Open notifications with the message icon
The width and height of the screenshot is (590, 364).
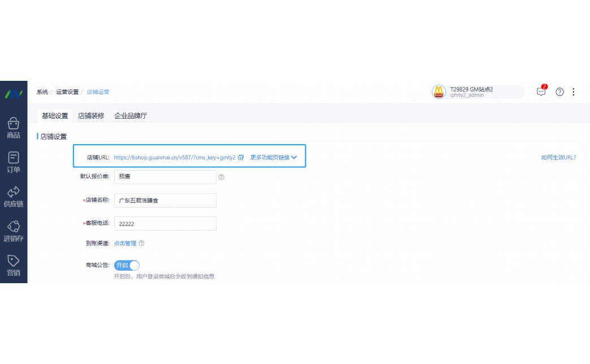point(540,92)
